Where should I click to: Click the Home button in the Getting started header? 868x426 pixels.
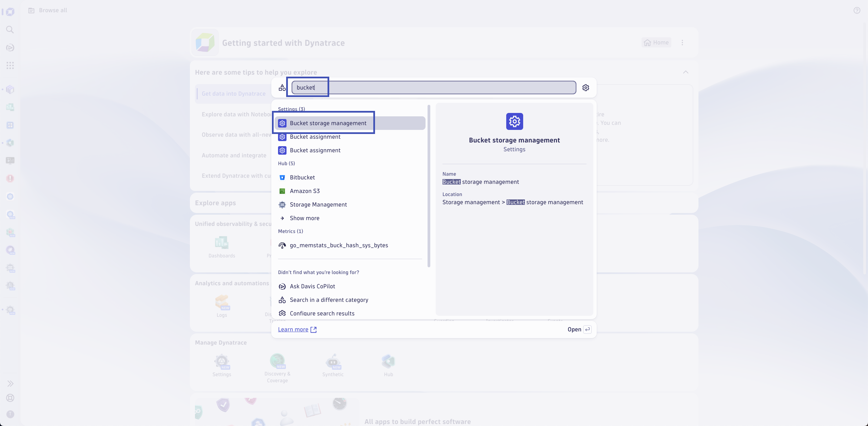pyautogui.click(x=656, y=42)
